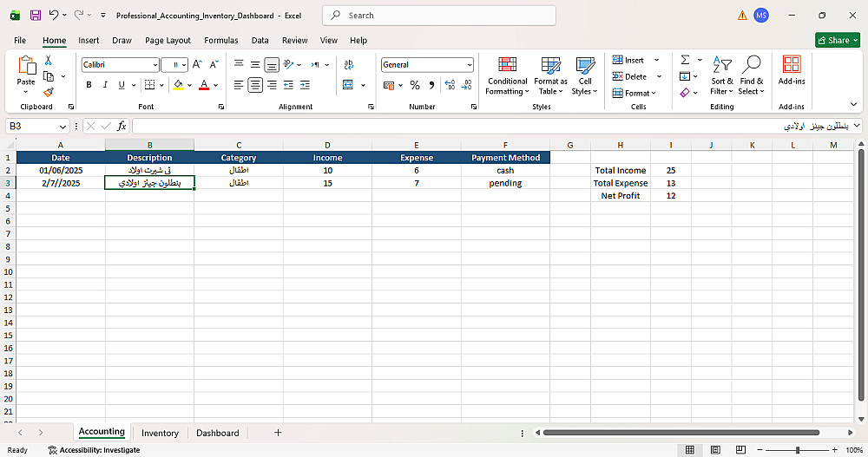Click the AutoSum sigma icon
The width and height of the screenshot is (868, 457).
686,60
